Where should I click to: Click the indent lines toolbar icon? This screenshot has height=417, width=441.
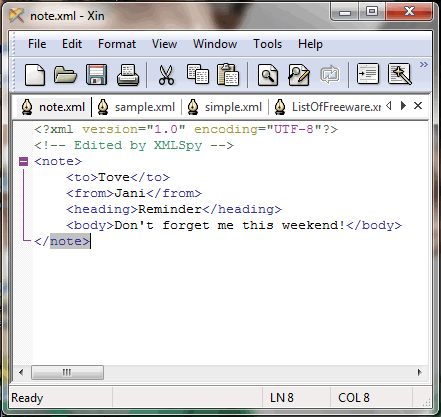click(x=368, y=74)
